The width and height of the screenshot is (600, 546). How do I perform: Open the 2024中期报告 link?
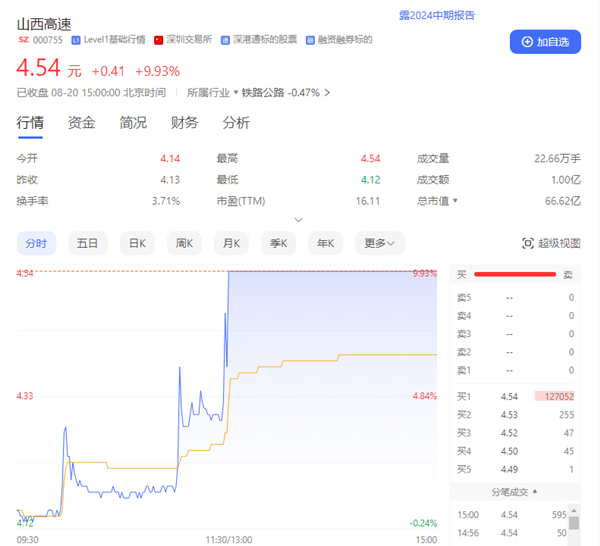(437, 15)
